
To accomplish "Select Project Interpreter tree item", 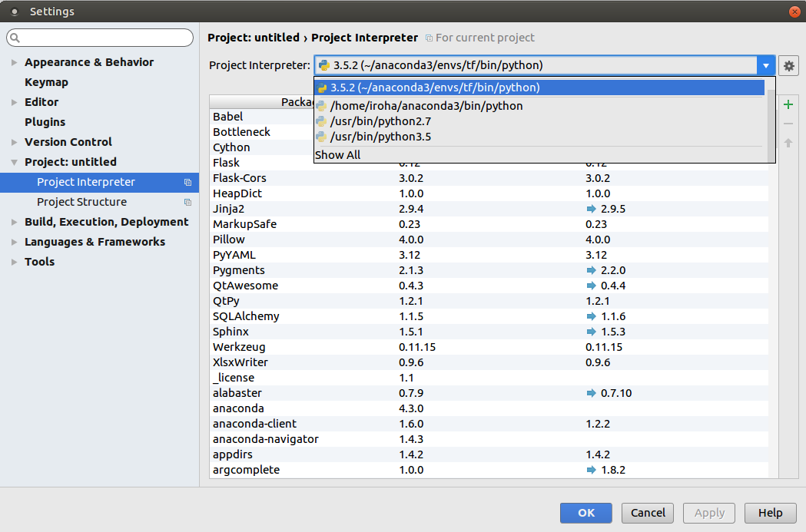I will (99, 182).
